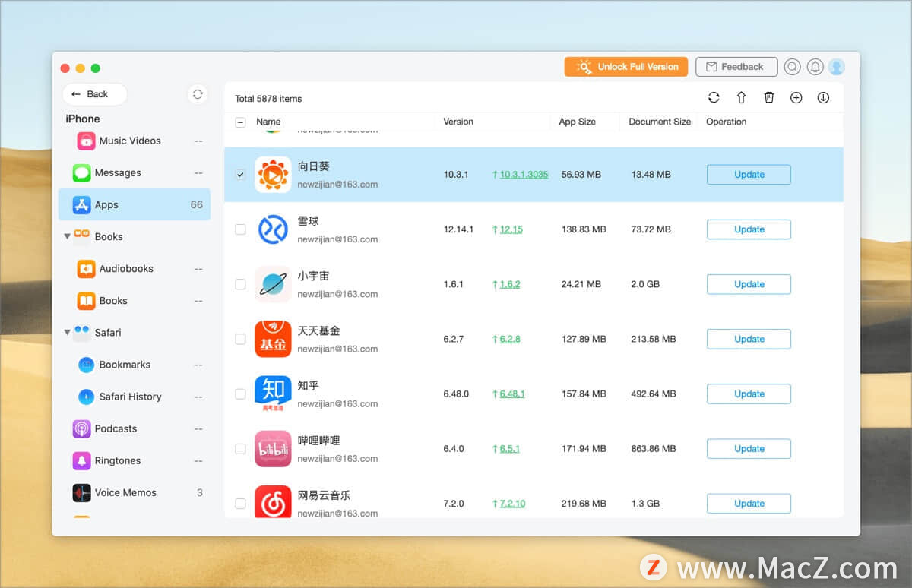Update the 小宇宙 app
Image resolution: width=912 pixels, height=588 pixels.
click(x=749, y=284)
